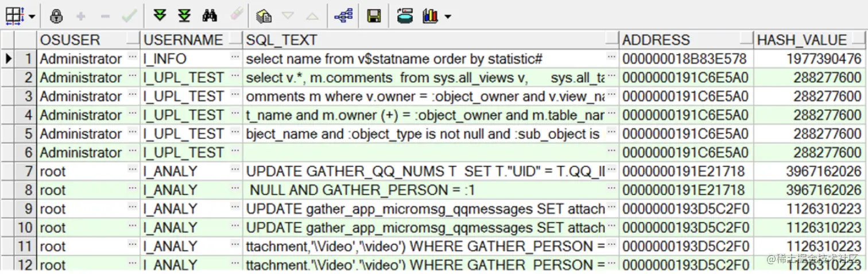
Task: Click the linked query tree icon
Action: point(344,16)
